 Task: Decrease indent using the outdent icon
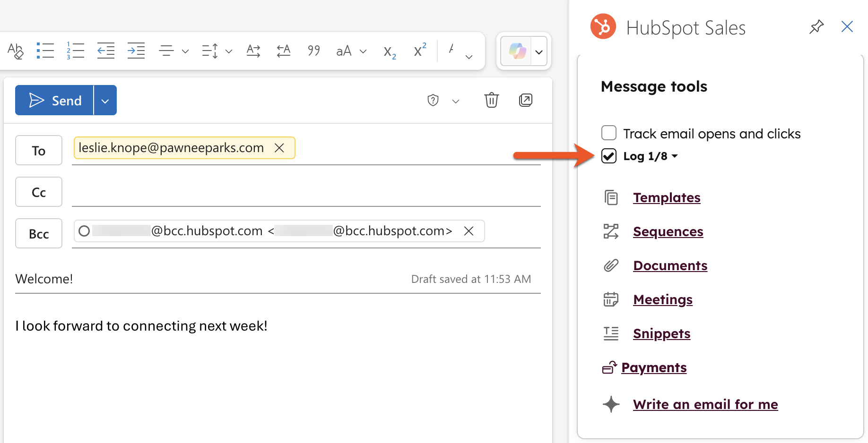pyautogui.click(x=106, y=51)
